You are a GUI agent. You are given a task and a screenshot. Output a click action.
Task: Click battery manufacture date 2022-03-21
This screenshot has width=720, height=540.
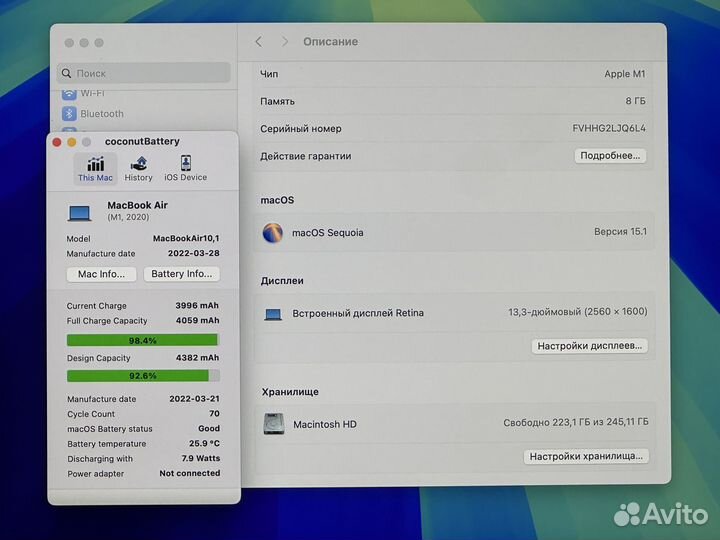tap(194, 399)
